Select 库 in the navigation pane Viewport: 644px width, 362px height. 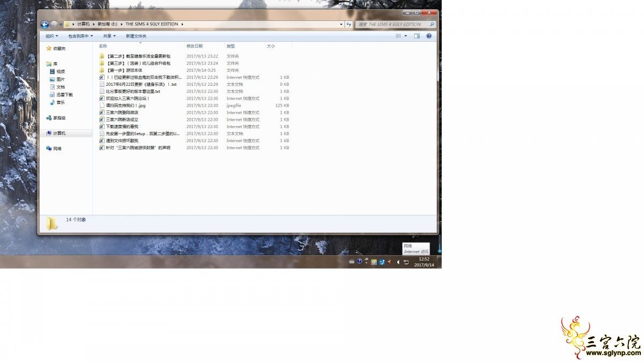click(55, 64)
